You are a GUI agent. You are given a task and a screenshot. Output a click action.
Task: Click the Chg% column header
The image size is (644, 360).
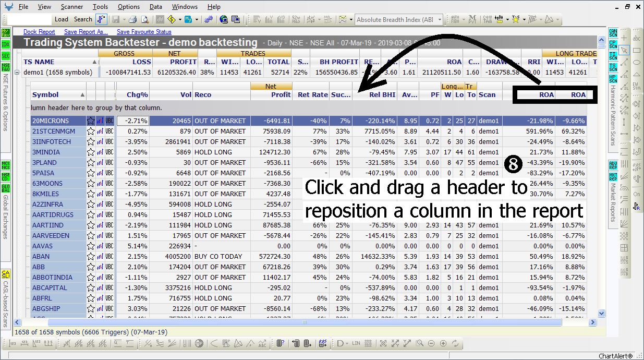(132, 94)
